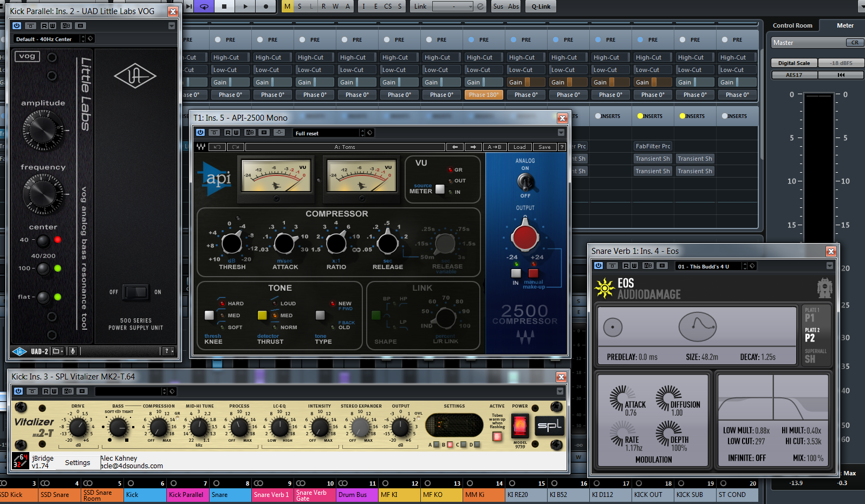Click the API-2500 METER source button
The image size is (865, 504).
(440, 189)
